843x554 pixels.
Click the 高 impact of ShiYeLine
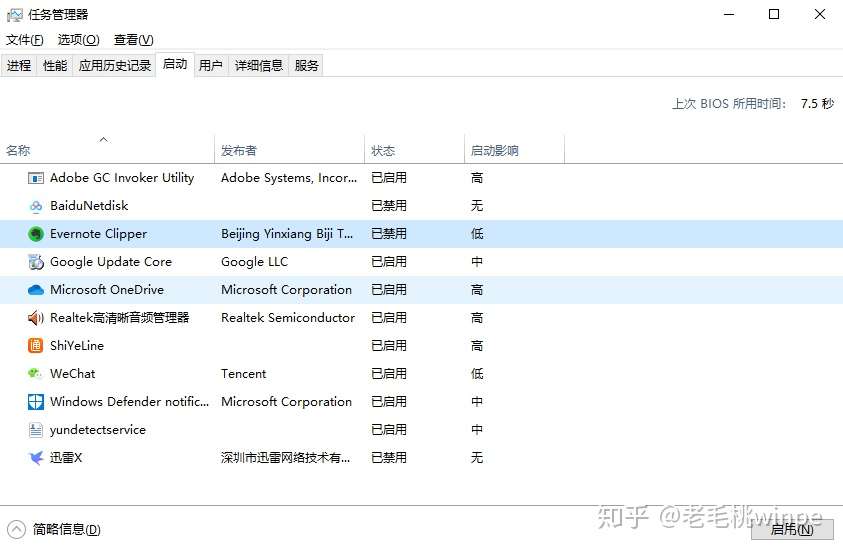477,346
